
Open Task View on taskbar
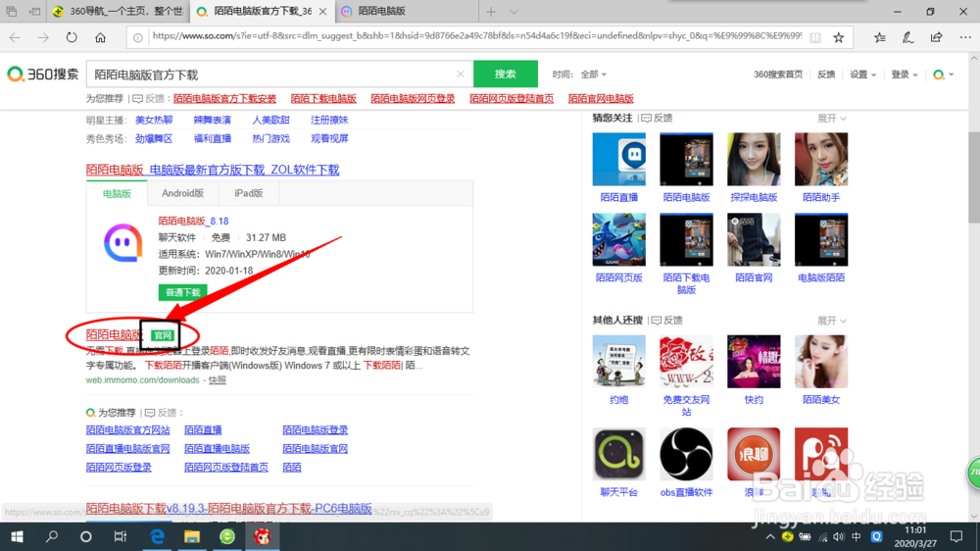(121, 536)
